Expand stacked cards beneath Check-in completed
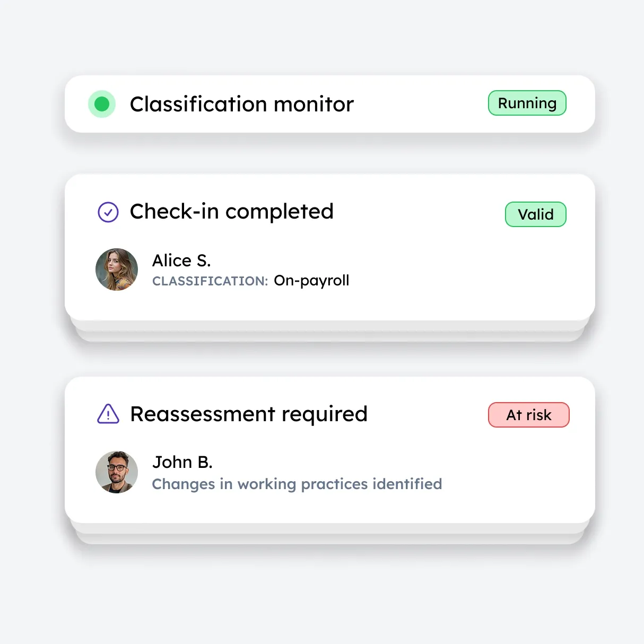This screenshot has width=644, height=644. pos(330,332)
